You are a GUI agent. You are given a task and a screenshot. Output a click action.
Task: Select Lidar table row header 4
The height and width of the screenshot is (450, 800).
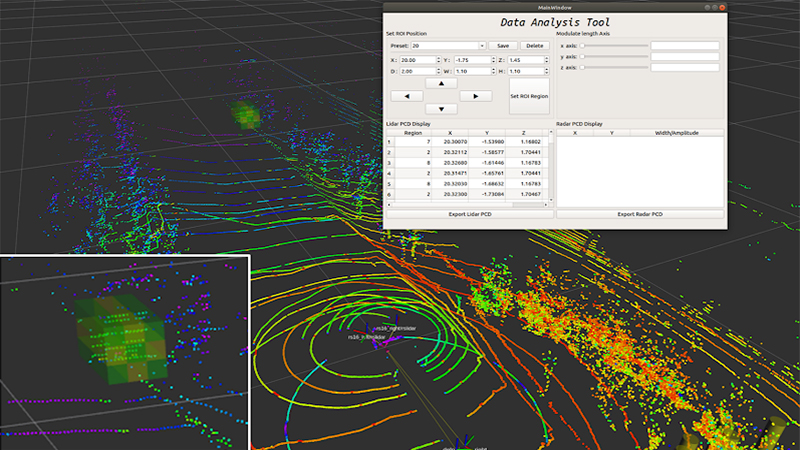coord(390,173)
